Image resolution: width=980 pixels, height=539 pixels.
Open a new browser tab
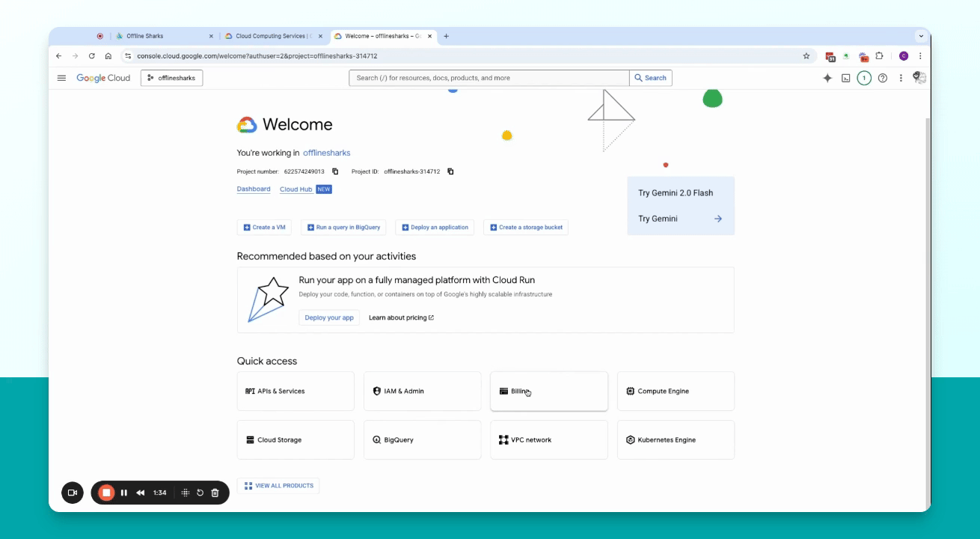(x=447, y=36)
